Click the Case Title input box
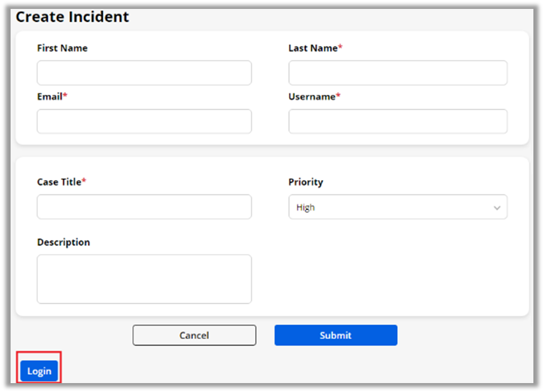This screenshot has width=544, height=392. (144, 207)
